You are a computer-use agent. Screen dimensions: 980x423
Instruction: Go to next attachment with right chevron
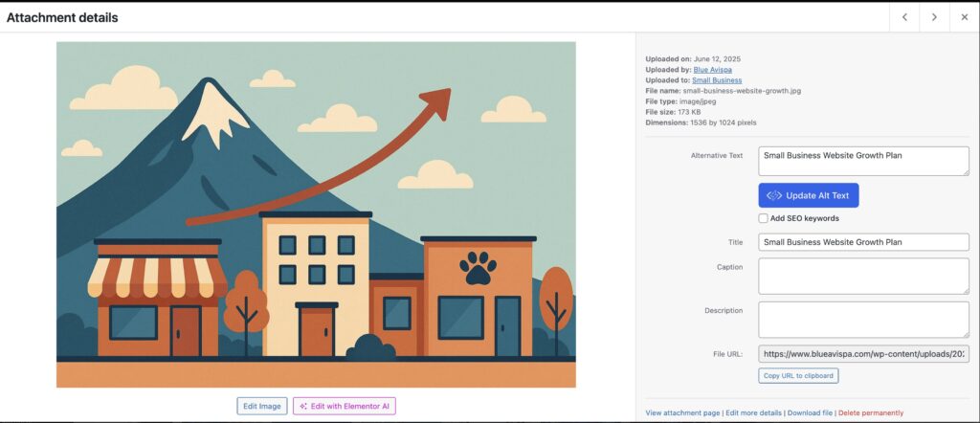934,17
